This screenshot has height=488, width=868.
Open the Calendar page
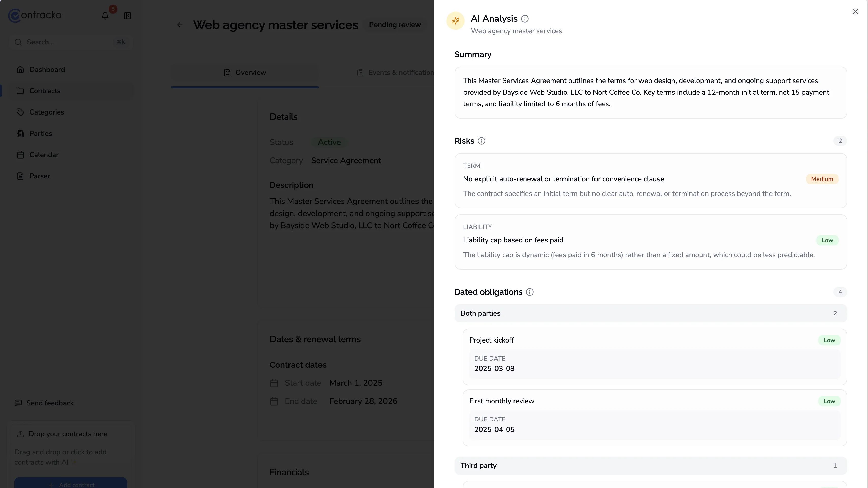coord(71,155)
